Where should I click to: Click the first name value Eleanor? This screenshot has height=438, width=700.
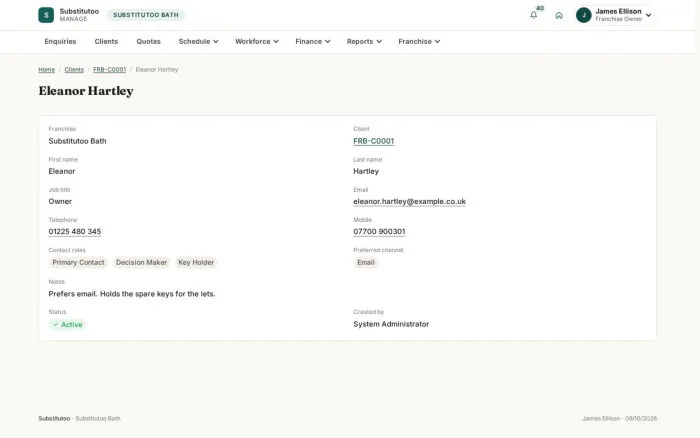[62, 171]
